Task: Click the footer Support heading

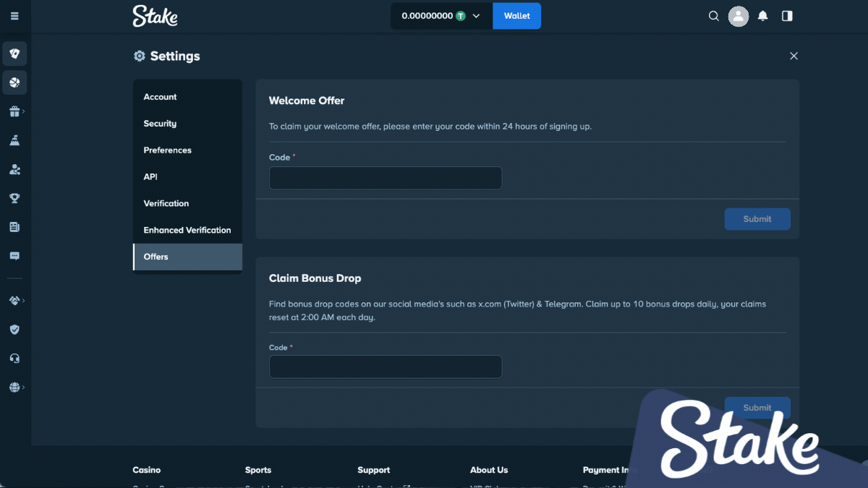Action: pos(374,470)
